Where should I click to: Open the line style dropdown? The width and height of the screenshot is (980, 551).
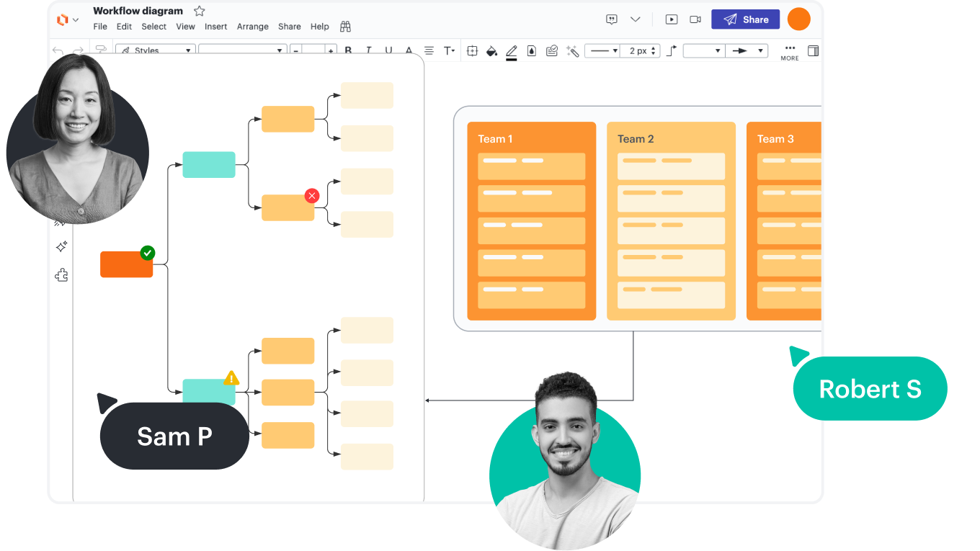click(602, 51)
